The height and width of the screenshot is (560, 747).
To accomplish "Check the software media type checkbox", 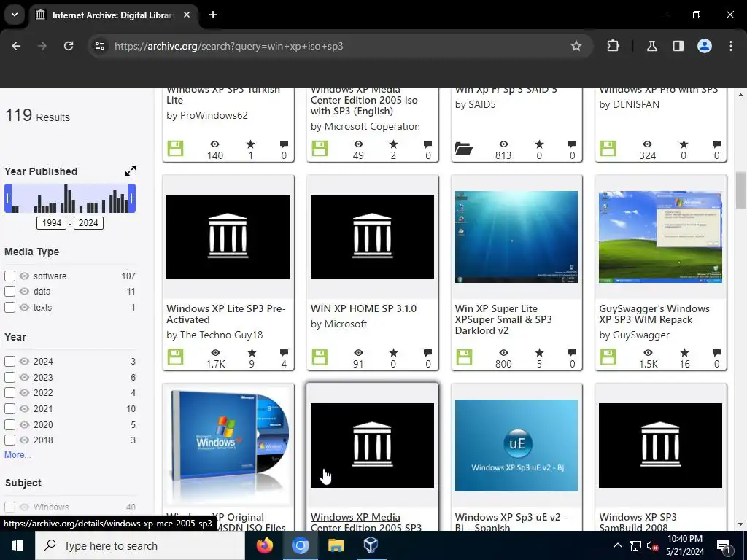I will [x=9, y=276].
